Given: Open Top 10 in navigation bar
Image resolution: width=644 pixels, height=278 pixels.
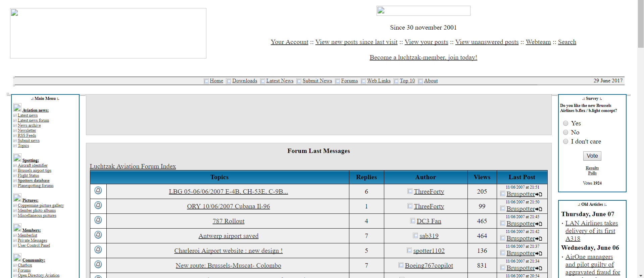Looking at the screenshot, I should click(x=407, y=81).
